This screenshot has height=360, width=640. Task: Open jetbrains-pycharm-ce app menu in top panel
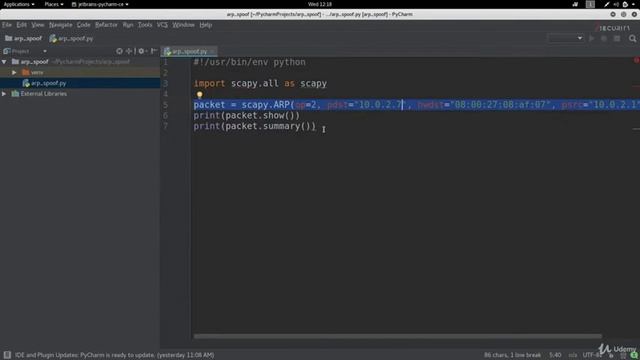100,4
